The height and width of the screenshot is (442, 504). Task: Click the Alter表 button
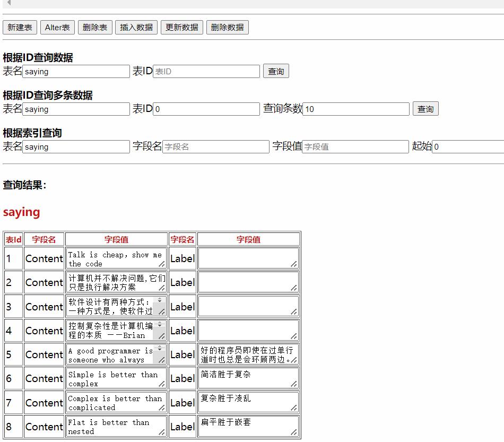coord(57,28)
